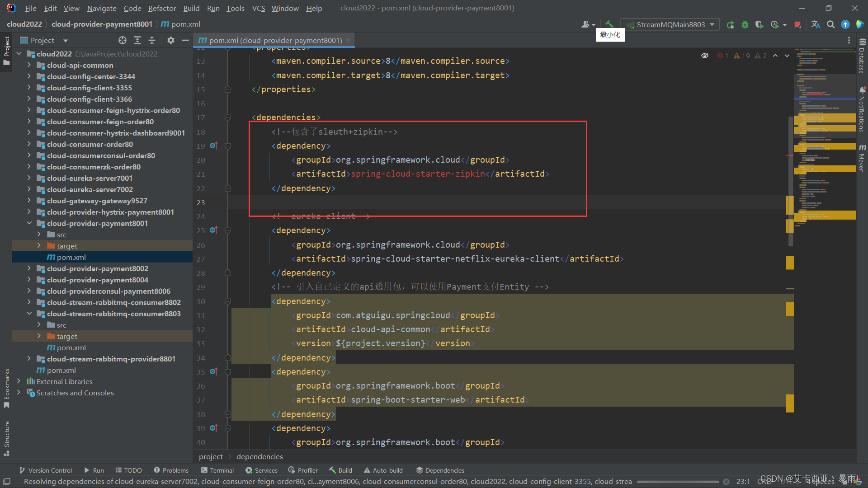Fold the dependency block at line 19
868x488 pixels.
click(x=228, y=146)
